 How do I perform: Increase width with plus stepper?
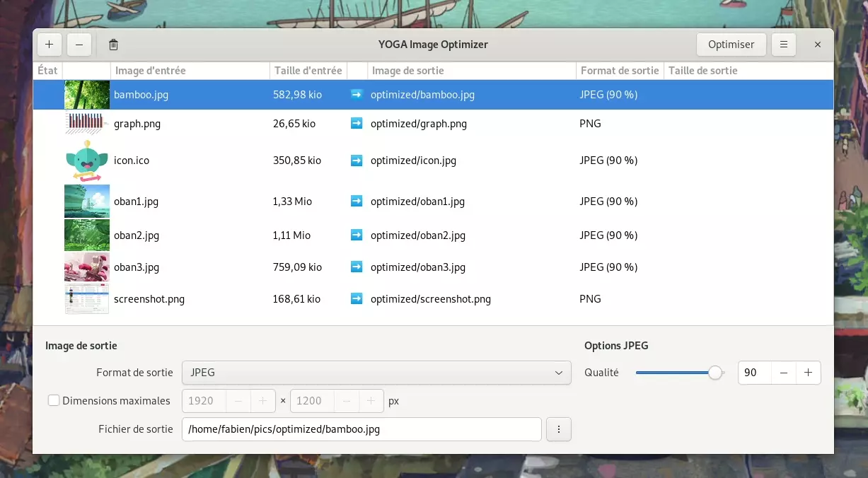262,401
